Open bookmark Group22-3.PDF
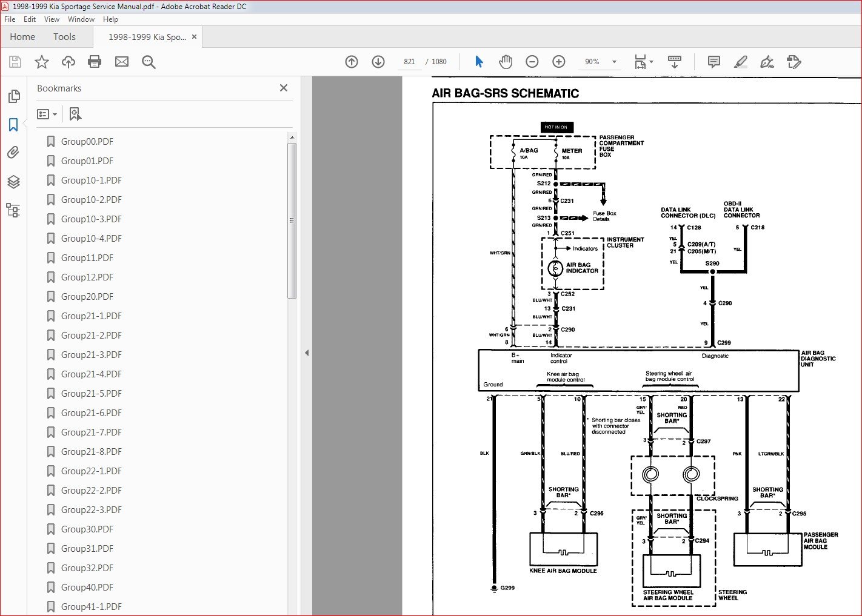Image resolution: width=862 pixels, height=616 pixels. (x=92, y=510)
